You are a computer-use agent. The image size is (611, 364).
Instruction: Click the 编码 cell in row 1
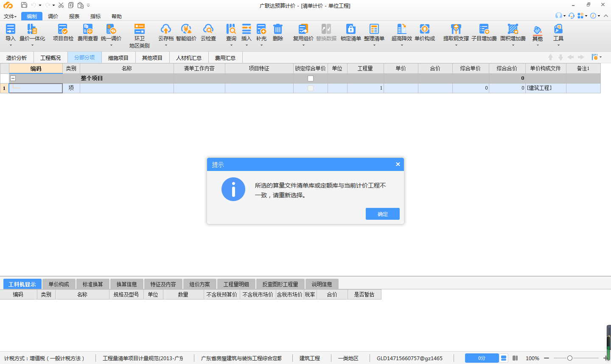(36, 88)
